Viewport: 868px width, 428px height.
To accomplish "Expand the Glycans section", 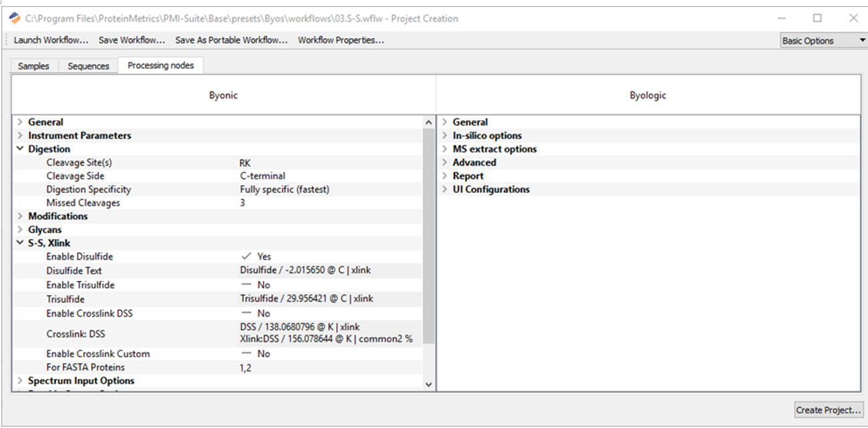I will click(20, 230).
